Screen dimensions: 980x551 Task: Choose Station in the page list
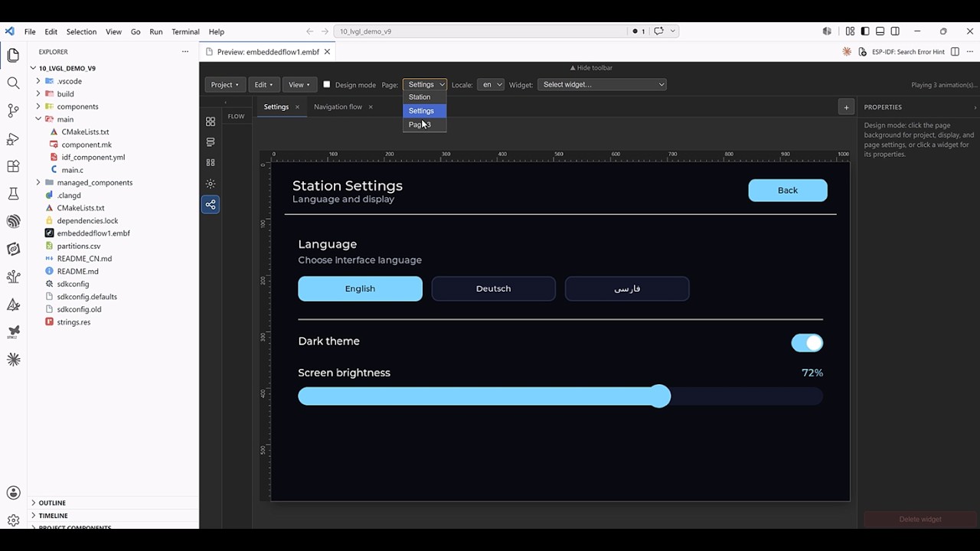[x=425, y=97]
